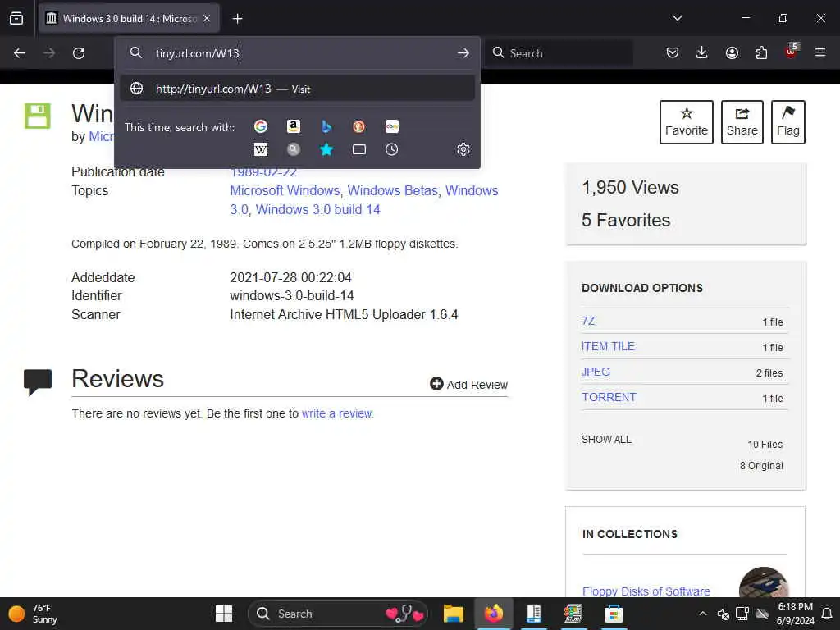840x630 pixels.
Task: Click SHOW ALL download files
Action: (x=606, y=440)
